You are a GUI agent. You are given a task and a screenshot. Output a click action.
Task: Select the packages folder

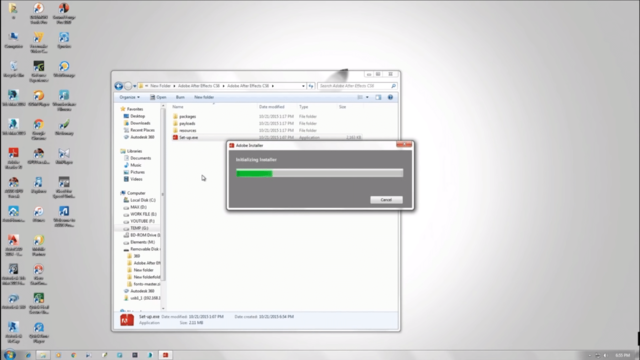(x=187, y=116)
